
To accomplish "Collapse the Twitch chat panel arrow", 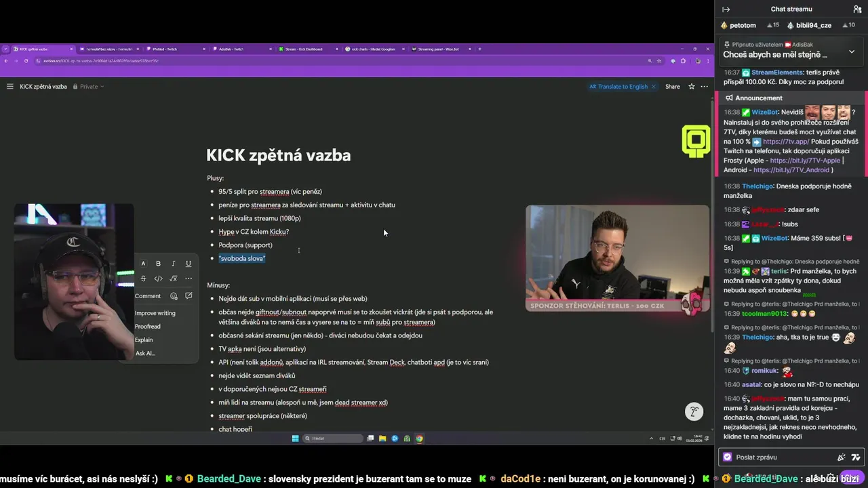I will pos(726,9).
